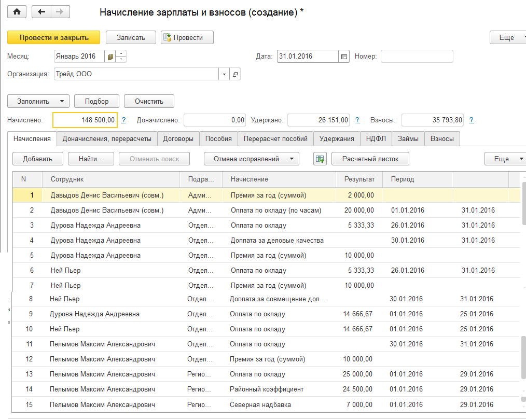Screen dimensions: 526x420
Task: Open the month picker icon next to Январь 2016
Action: point(110,57)
